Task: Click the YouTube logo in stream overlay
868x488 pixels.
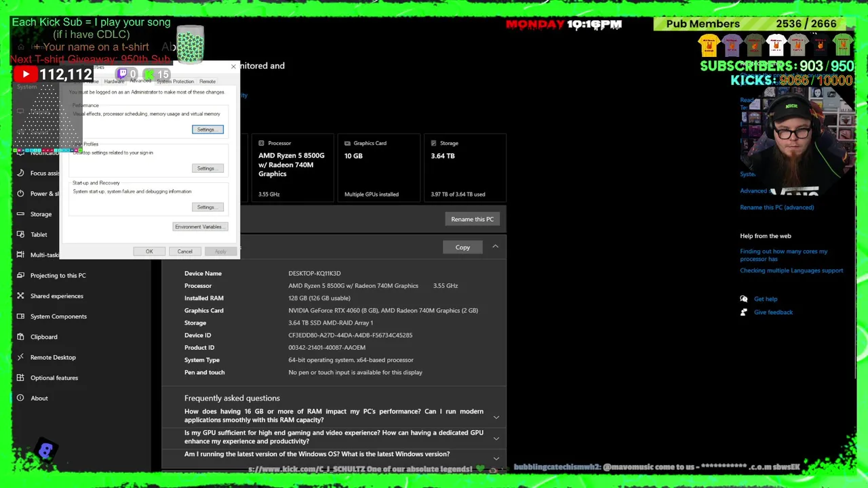Action: click(26, 75)
